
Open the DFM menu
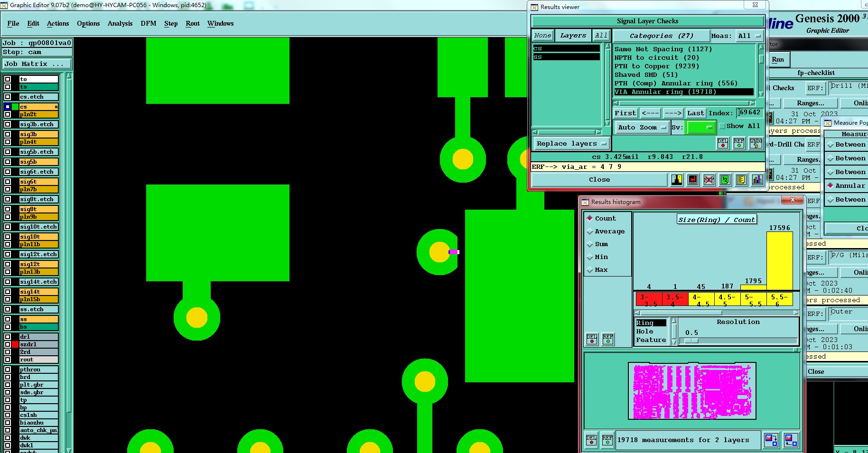(x=149, y=23)
